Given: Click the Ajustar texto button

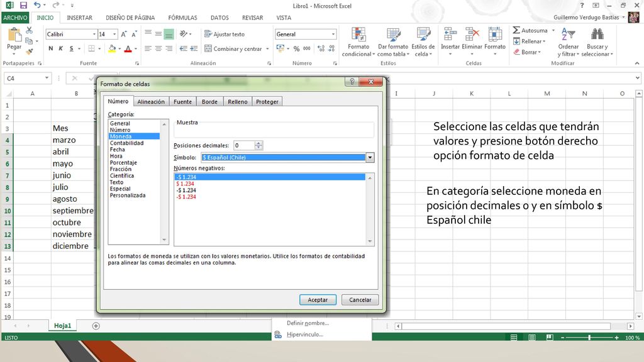Looking at the screenshot, I should pos(225,35).
